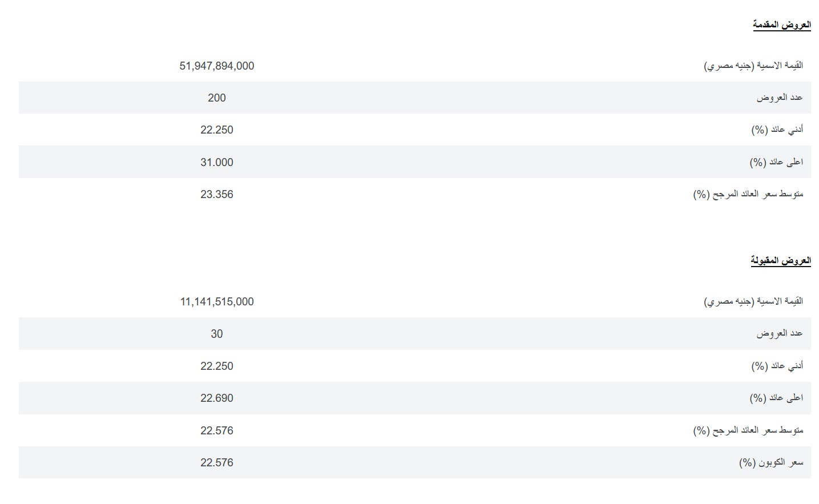
Task: Click اعلى عائد (%) label in submitted section
Action: coord(776,162)
